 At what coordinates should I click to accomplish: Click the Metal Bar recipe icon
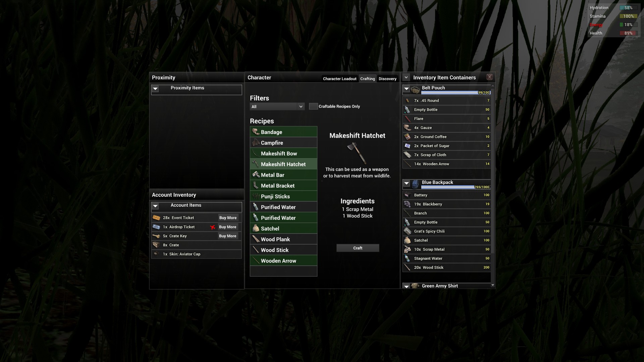click(256, 175)
